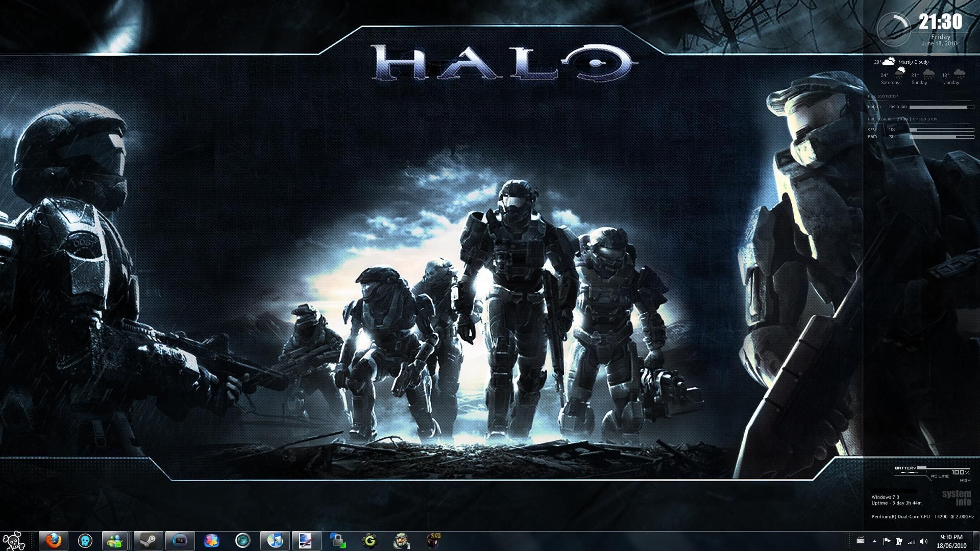Open the camera lens taskbar application
980x551 pixels.
coord(242,540)
